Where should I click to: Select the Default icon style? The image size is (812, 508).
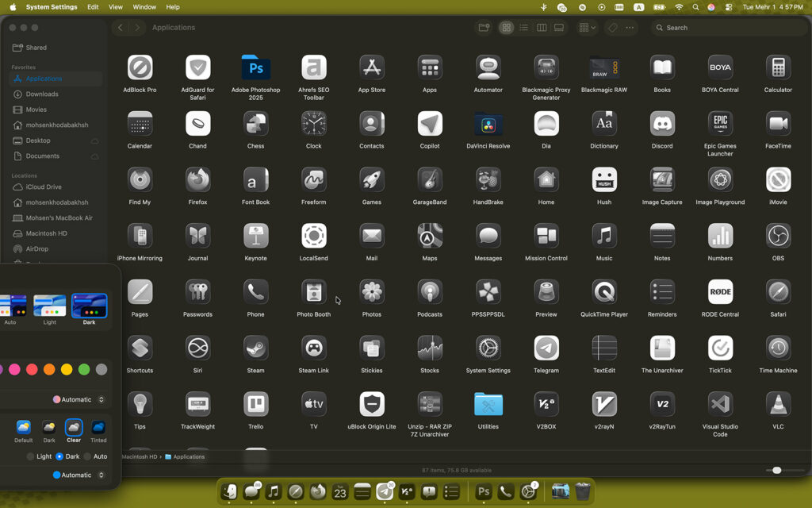[23, 427]
